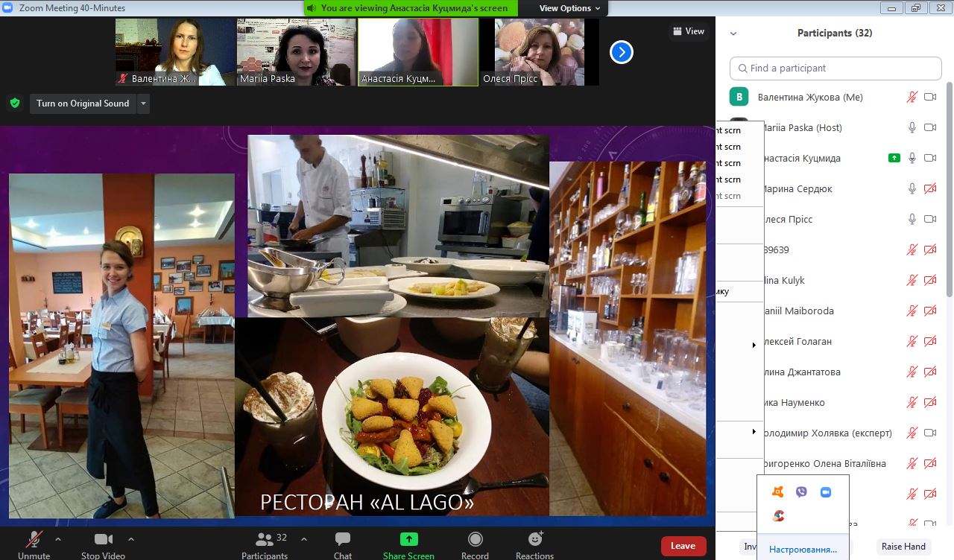The height and width of the screenshot is (560, 954).
Task: Click the camera icon for Холявка (експерт)
Action: pyautogui.click(x=930, y=433)
